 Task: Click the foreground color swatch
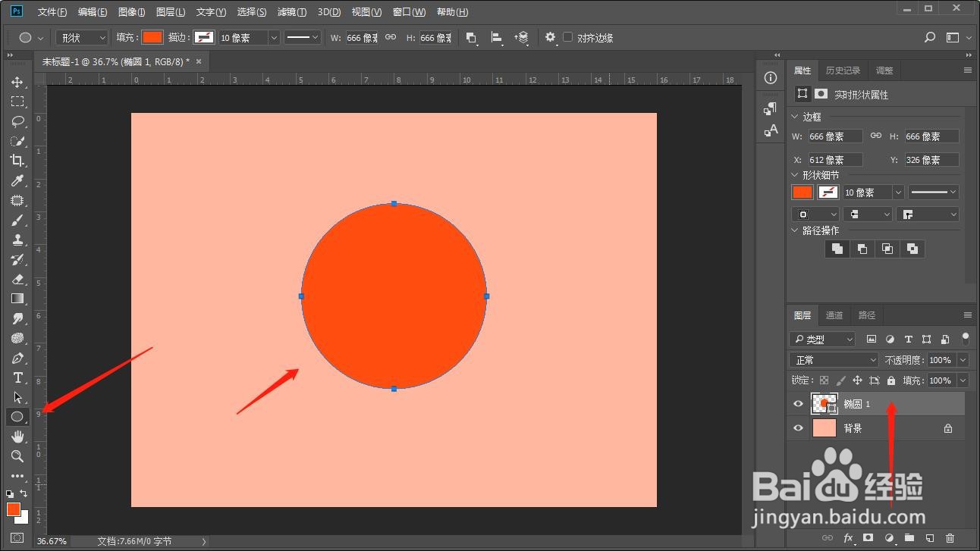click(13, 509)
